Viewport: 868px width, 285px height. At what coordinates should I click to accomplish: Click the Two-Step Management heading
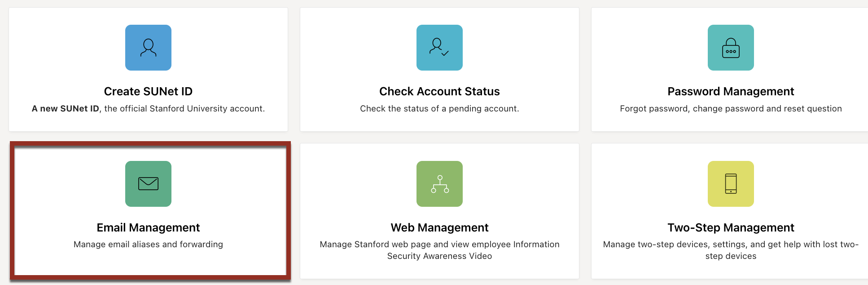point(730,227)
